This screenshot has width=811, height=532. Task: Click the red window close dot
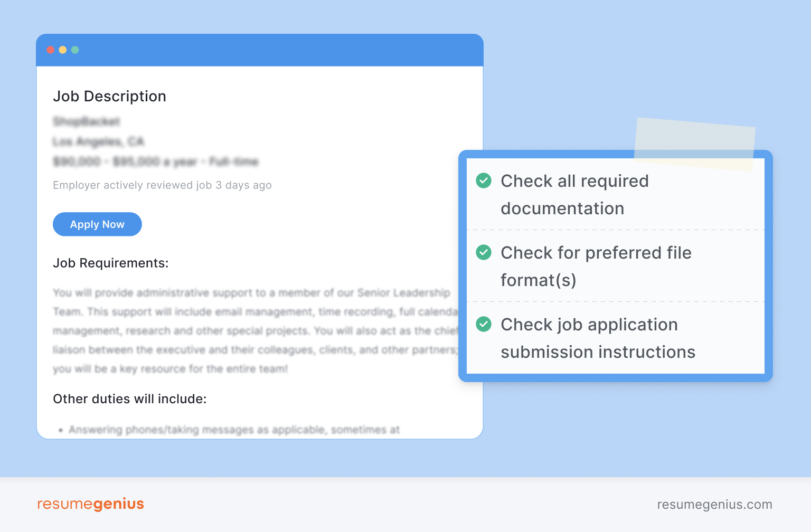[x=51, y=50]
